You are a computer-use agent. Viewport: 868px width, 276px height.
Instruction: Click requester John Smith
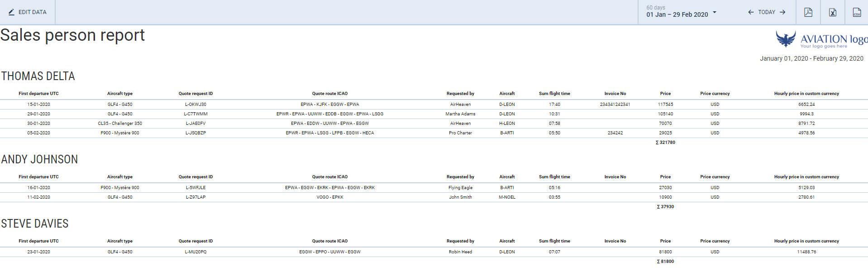[x=460, y=197]
